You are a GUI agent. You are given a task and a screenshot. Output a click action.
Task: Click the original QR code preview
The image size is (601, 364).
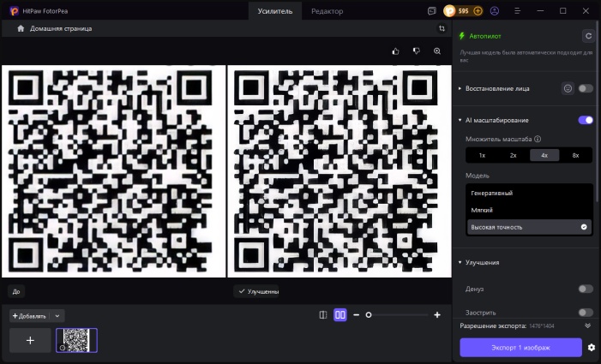113,171
